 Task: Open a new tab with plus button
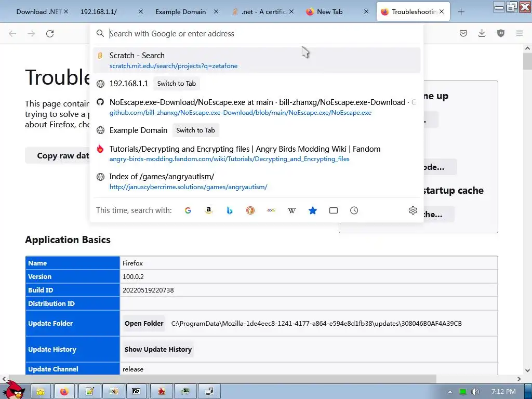coord(461,12)
